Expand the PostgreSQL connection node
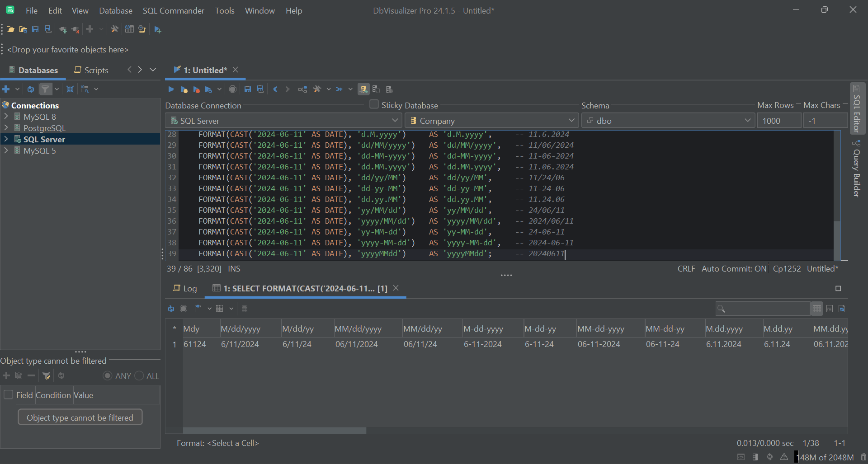This screenshot has width=868, height=464. point(6,128)
